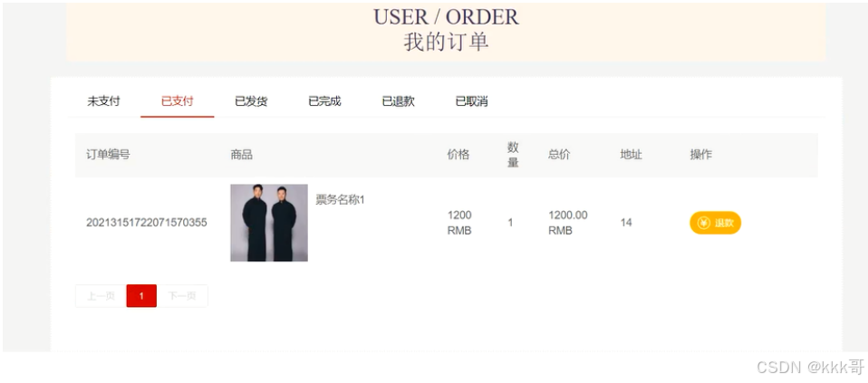Open the 票务名称1 product name link
This screenshot has height=383, width=868.
340,200
